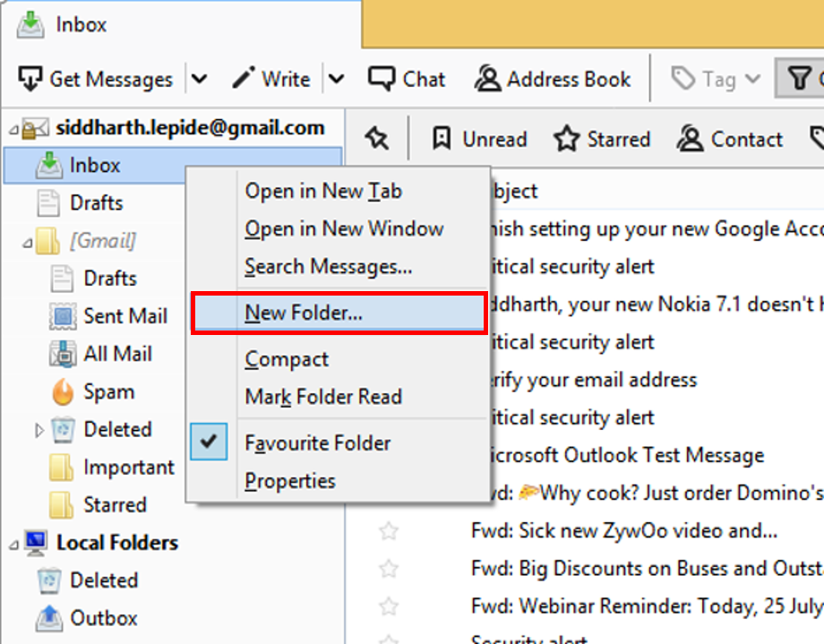Select the [Gmail] folder
The image size is (824, 644).
103,241
